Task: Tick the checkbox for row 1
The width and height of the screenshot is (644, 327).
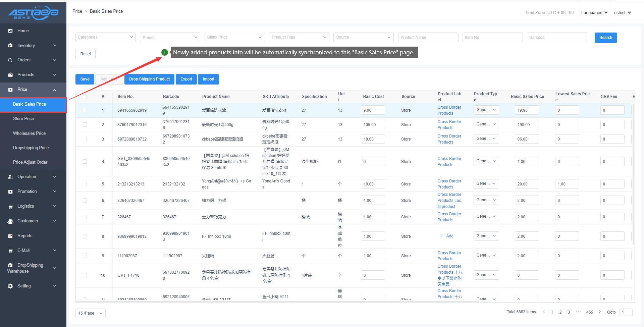Action: pos(85,110)
